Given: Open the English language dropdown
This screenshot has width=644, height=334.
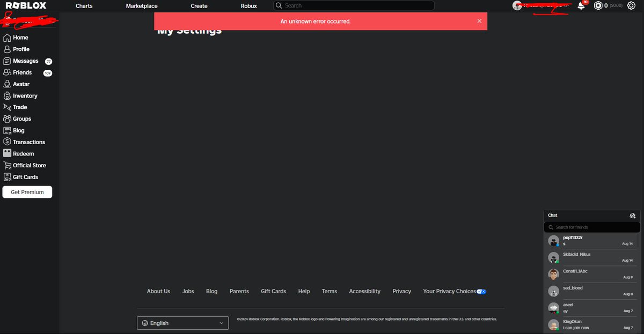Looking at the screenshot, I should coord(183,323).
